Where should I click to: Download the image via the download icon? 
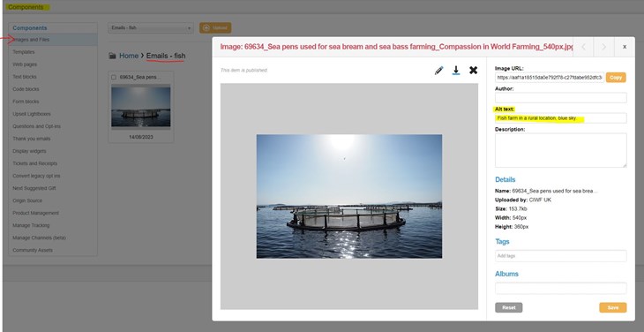coord(456,71)
